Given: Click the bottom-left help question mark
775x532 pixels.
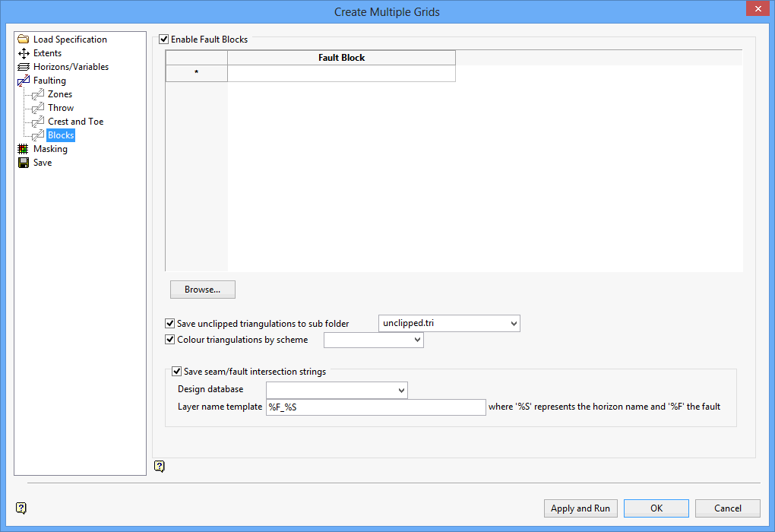Looking at the screenshot, I should [21, 508].
